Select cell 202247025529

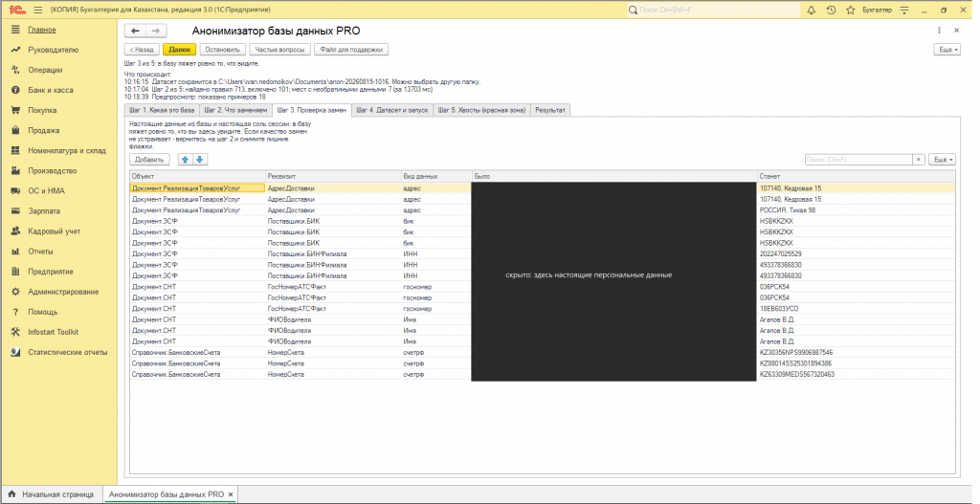pyautogui.click(x=857, y=254)
